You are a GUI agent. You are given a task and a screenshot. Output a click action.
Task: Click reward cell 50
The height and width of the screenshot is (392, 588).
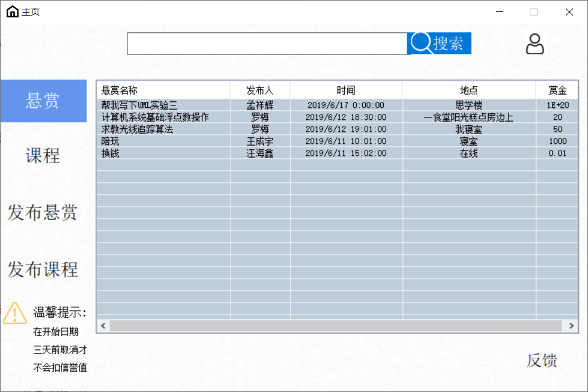557,129
